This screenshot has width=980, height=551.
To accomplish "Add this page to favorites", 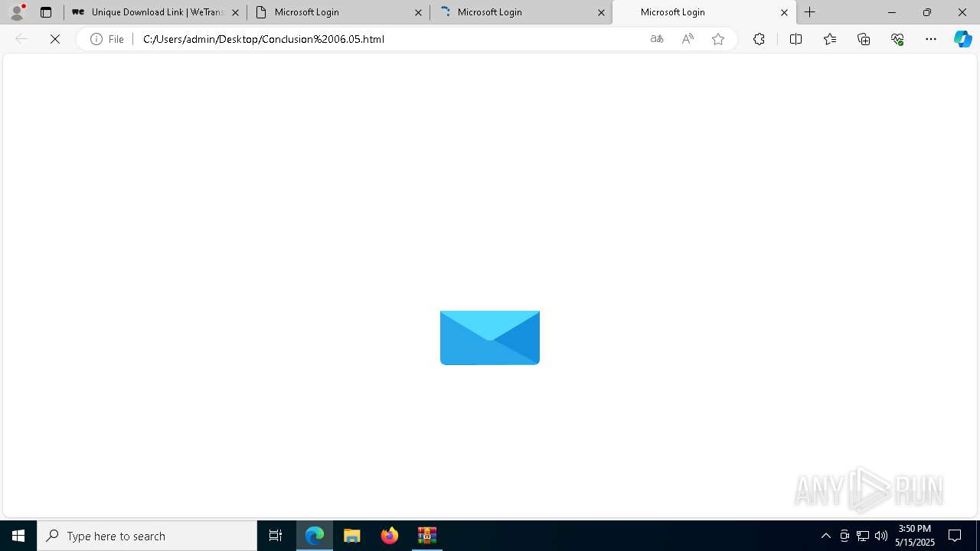I will pos(718,39).
